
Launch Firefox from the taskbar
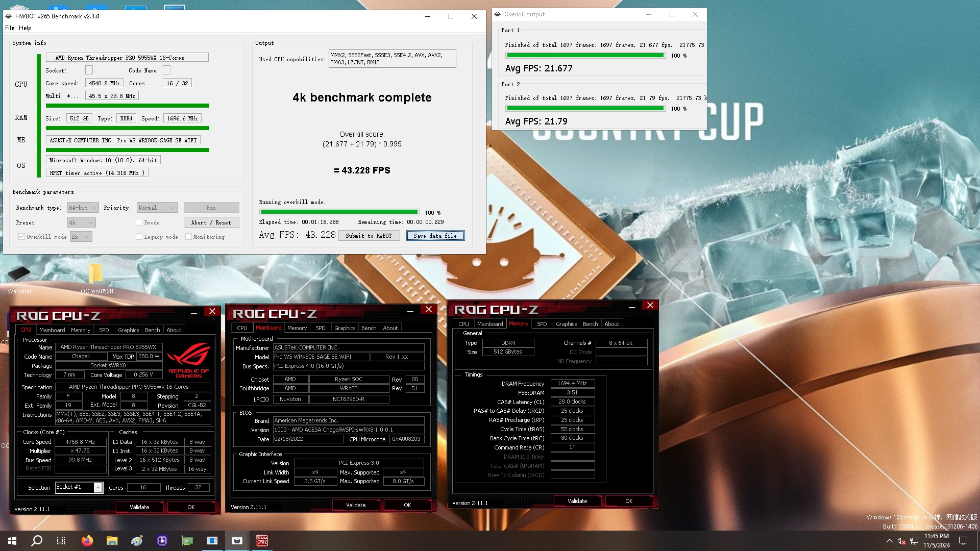(87, 541)
